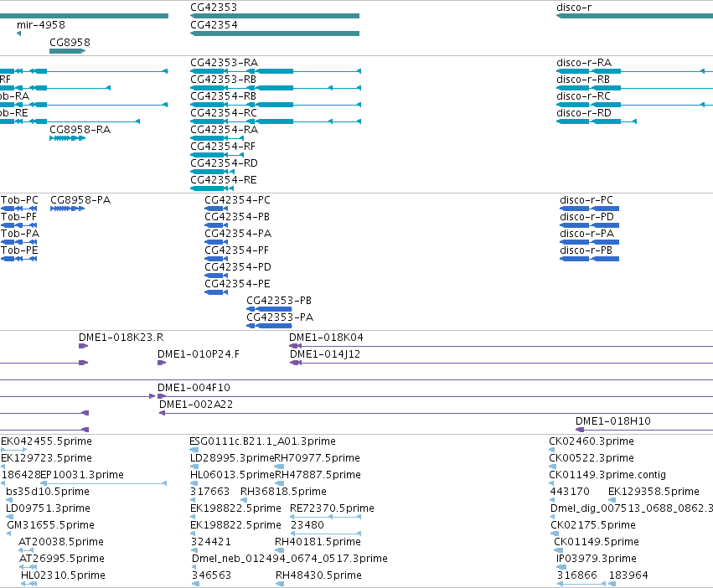Image resolution: width=713 pixels, height=588 pixels.
Task: Select the disco-r-PD protein
Action: 586,217
